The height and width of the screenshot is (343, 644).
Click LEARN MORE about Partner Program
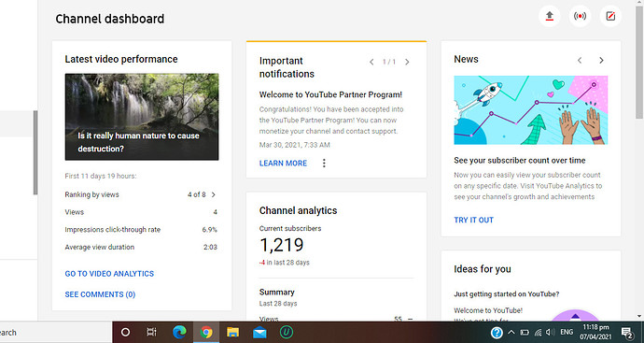283,164
